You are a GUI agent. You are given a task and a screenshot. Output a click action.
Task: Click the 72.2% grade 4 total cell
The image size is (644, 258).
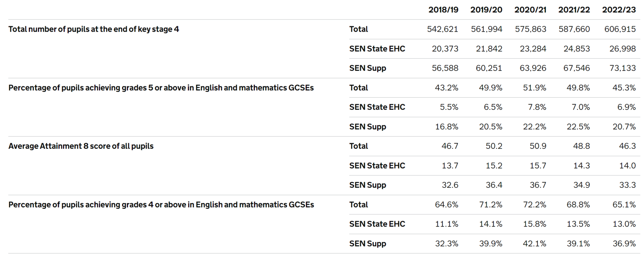tap(534, 205)
